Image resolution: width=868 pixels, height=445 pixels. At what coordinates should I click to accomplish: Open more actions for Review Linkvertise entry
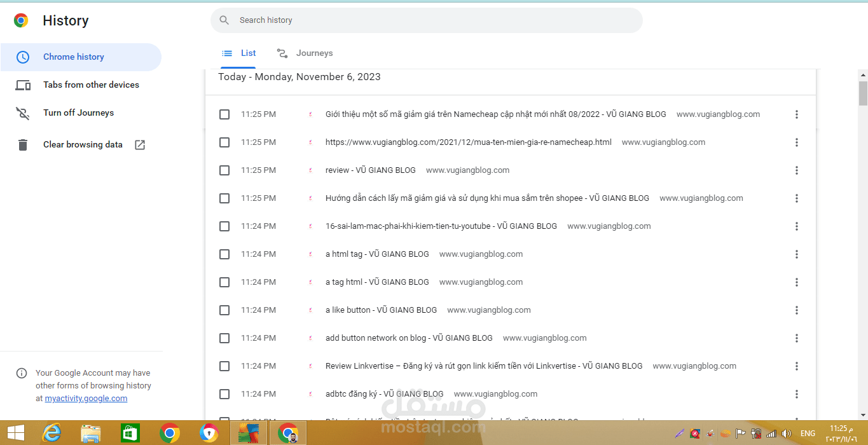pyautogui.click(x=796, y=366)
